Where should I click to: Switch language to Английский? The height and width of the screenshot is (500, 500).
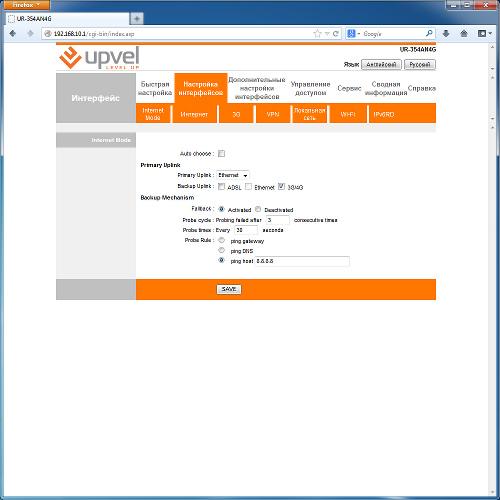point(381,64)
